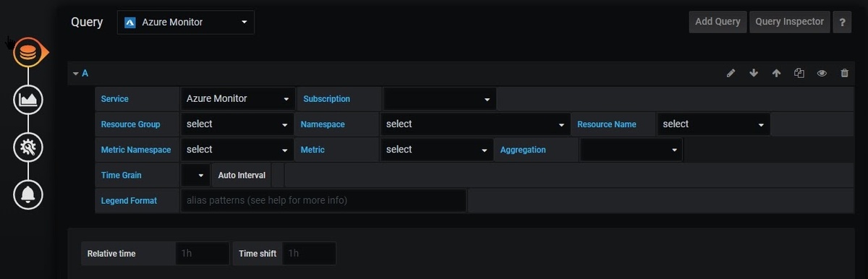
Task: Open the Query Inspector
Action: (x=789, y=22)
